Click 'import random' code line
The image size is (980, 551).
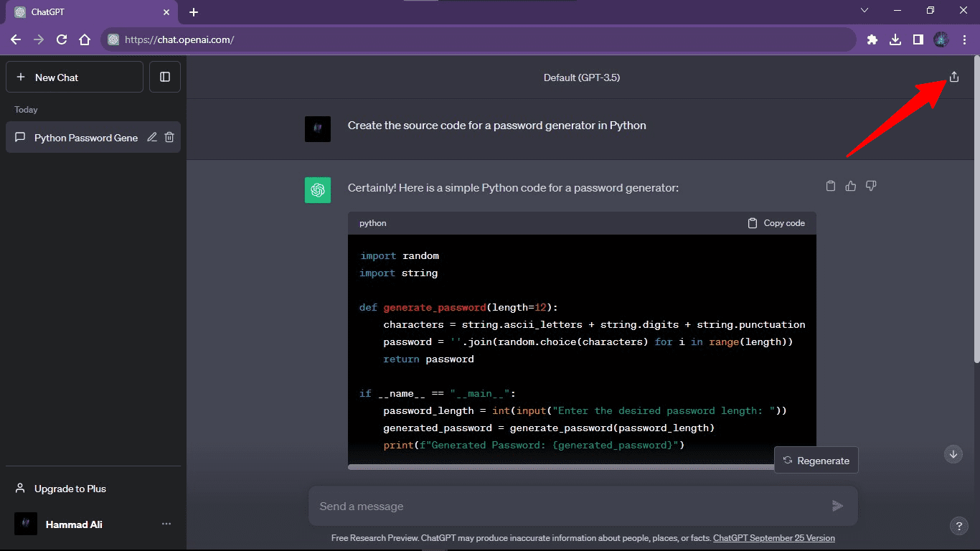399,255
